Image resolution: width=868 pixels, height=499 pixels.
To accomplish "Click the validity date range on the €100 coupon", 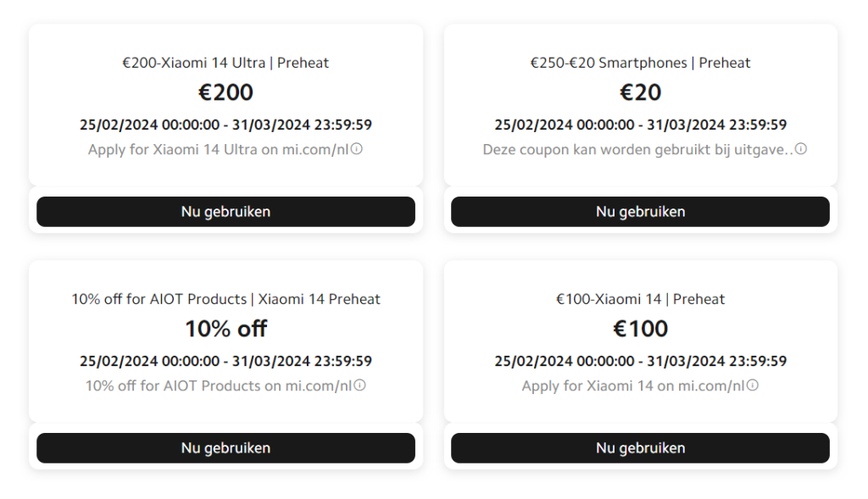I will pos(640,361).
